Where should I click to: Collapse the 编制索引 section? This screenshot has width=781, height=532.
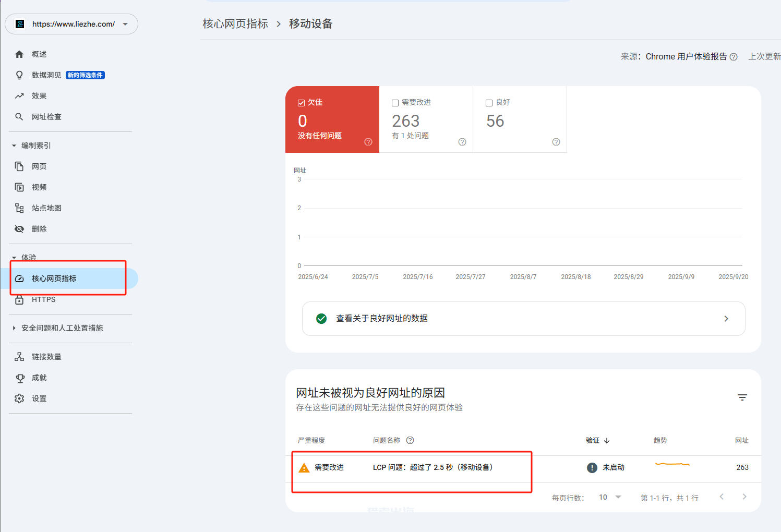[x=35, y=145]
